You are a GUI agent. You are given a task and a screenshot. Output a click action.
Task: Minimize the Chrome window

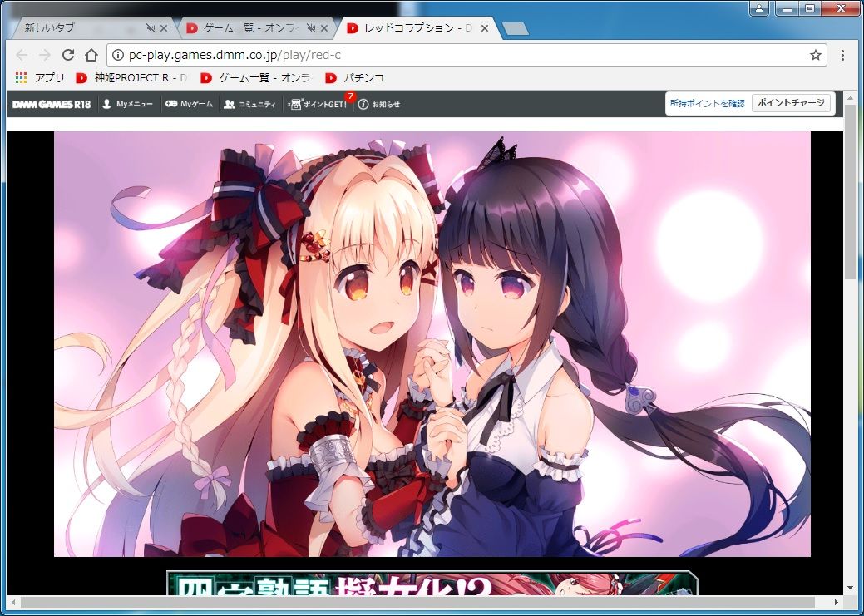point(787,8)
